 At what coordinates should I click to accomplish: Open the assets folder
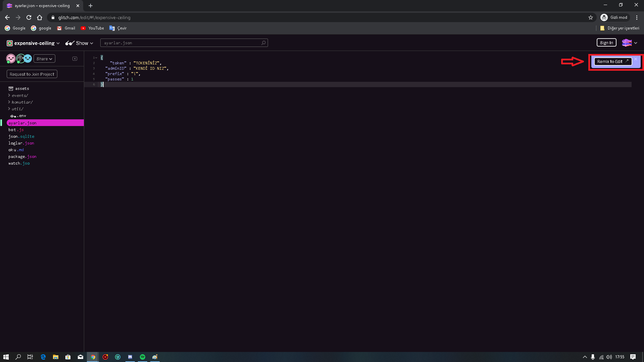pyautogui.click(x=19, y=88)
